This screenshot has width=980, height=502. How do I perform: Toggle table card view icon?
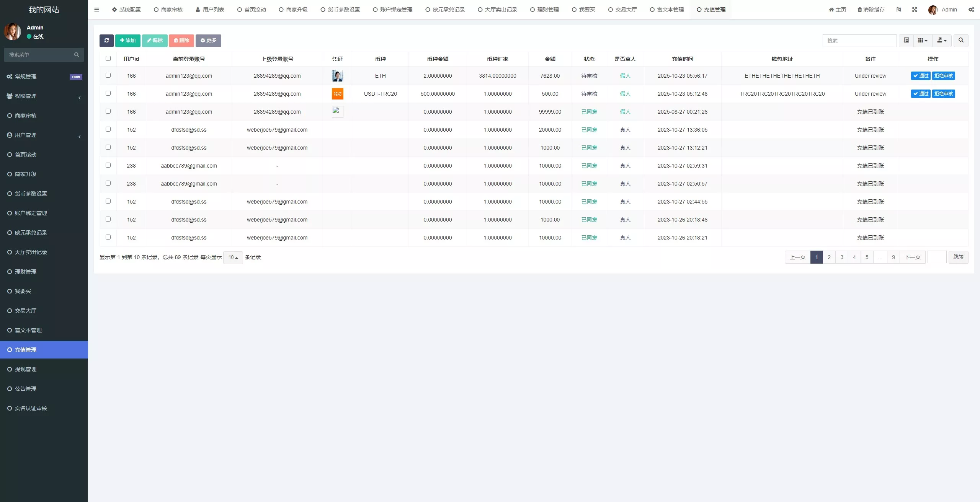(x=906, y=41)
